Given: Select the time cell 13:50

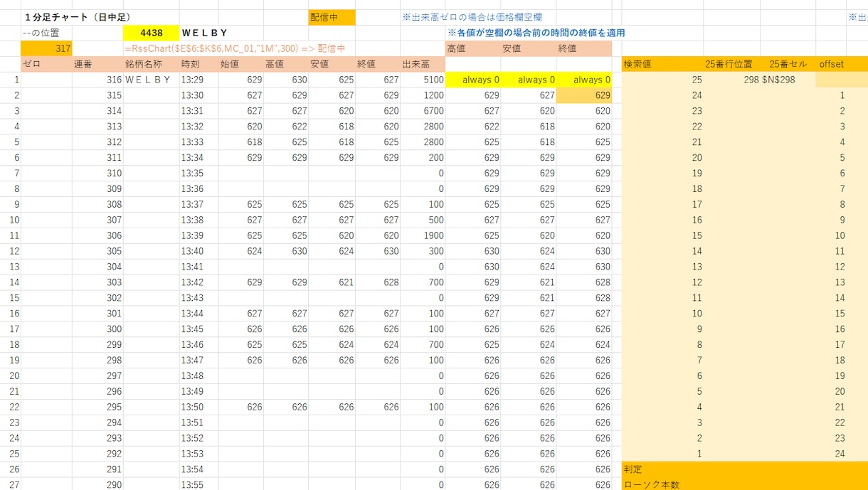Looking at the screenshot, I should pos(199,407).
